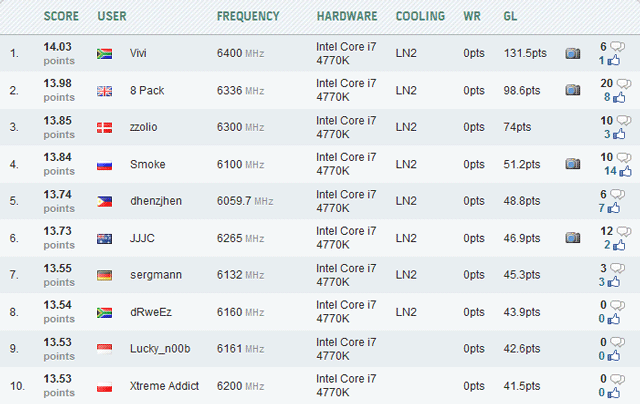Open the Intel Core i7 4770K link in zzolio's row
The image size is (640, 404).
tap(348, 127)
